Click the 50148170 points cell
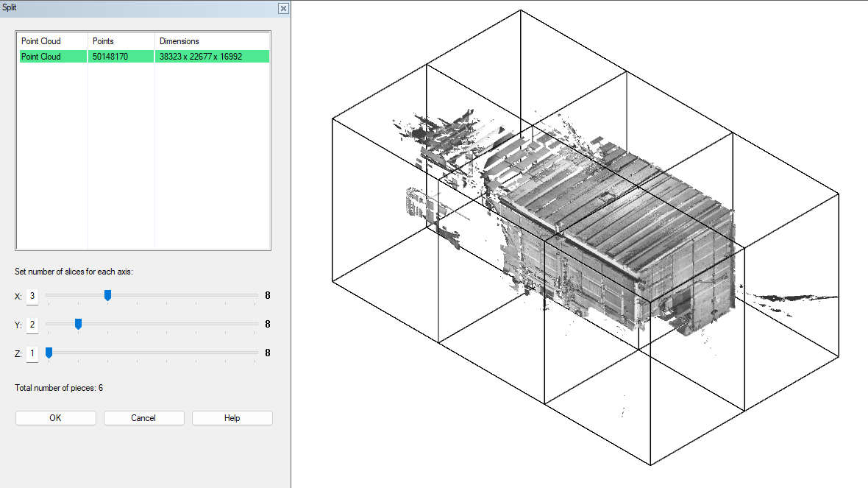Screen dimensions: 868x488 pyautogui.click(x=110, y=57)
